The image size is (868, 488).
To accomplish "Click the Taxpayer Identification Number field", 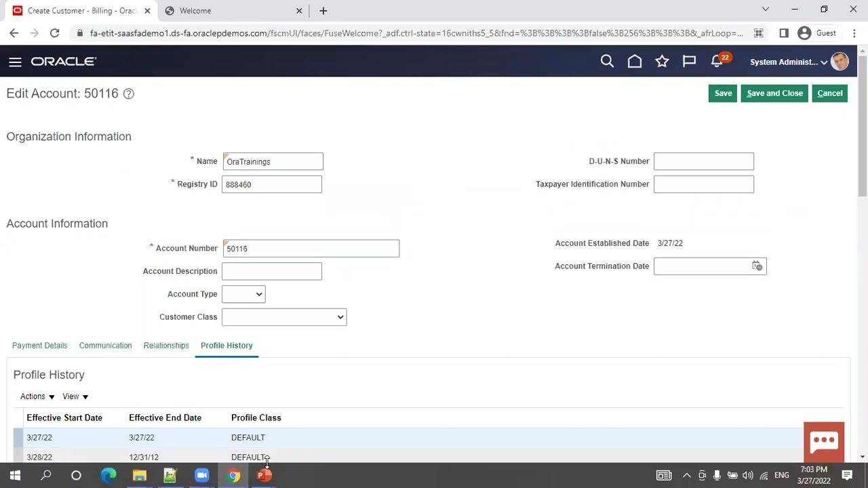I will tap(704, 184).
